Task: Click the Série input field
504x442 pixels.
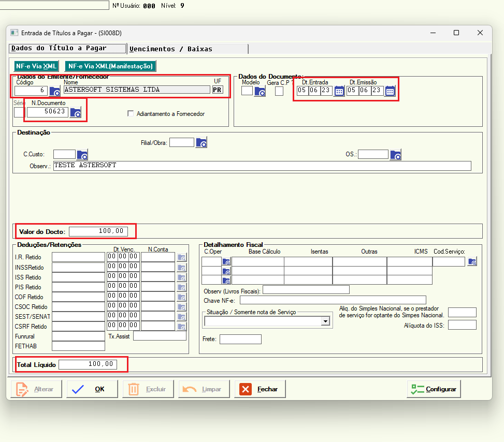Action: (19, 112)
